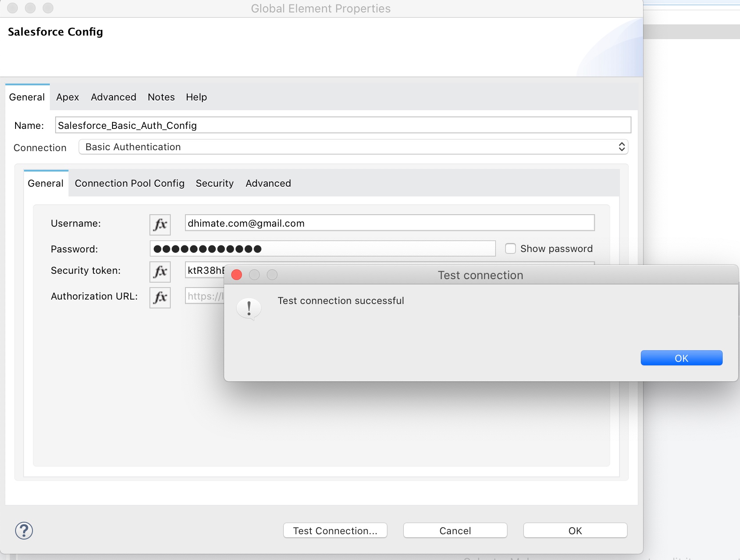Click the fx expression button beside Username
740x560 pixels.
[x=160, y=224]
